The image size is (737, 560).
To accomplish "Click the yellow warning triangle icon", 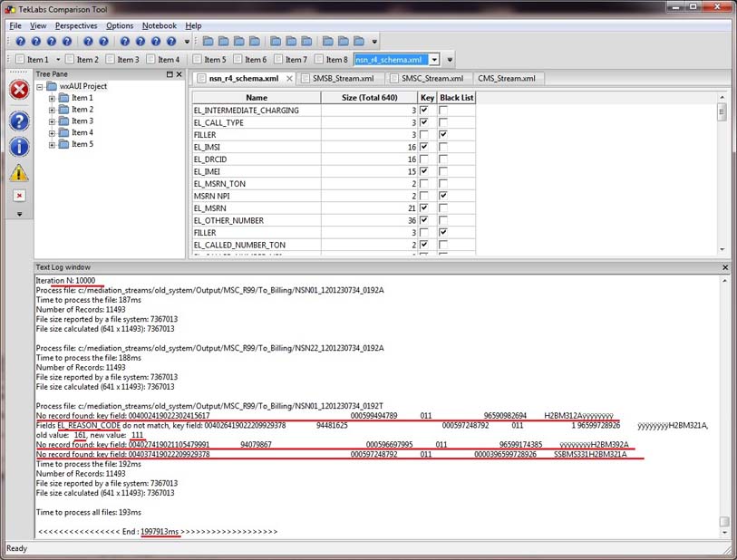I will (x=19, y=172).
